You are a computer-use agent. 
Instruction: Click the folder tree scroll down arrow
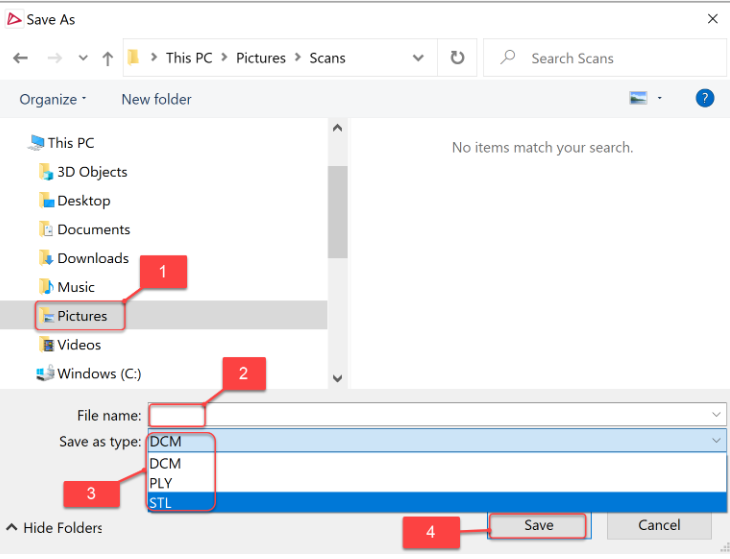click(x=338, y=378)
